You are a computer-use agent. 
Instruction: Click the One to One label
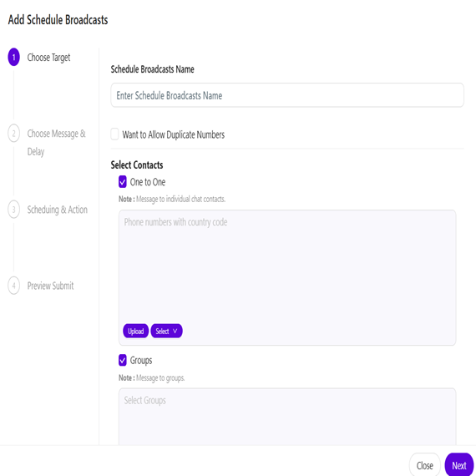[148, 182]
